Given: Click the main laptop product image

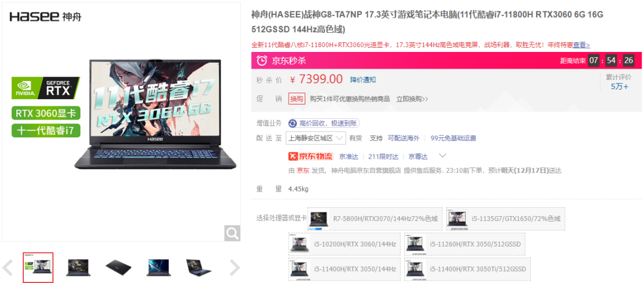Looking at the screenshot, I should click(155, 114).
